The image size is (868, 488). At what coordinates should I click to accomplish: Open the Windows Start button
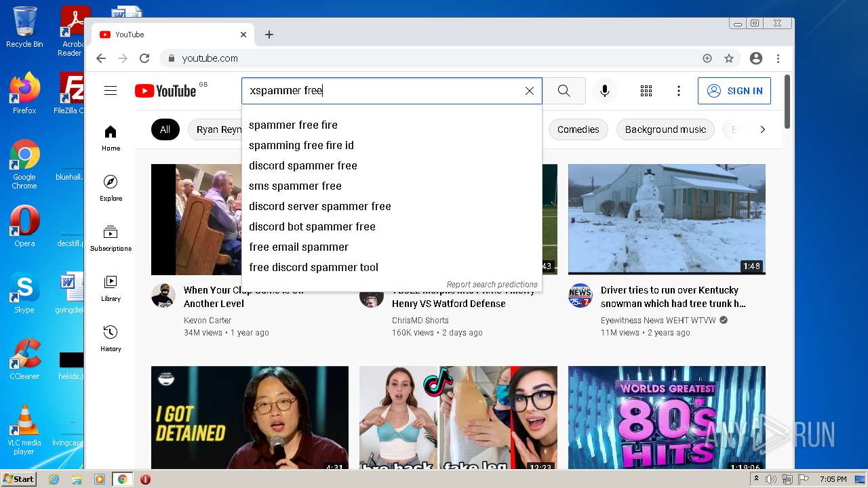18,479
